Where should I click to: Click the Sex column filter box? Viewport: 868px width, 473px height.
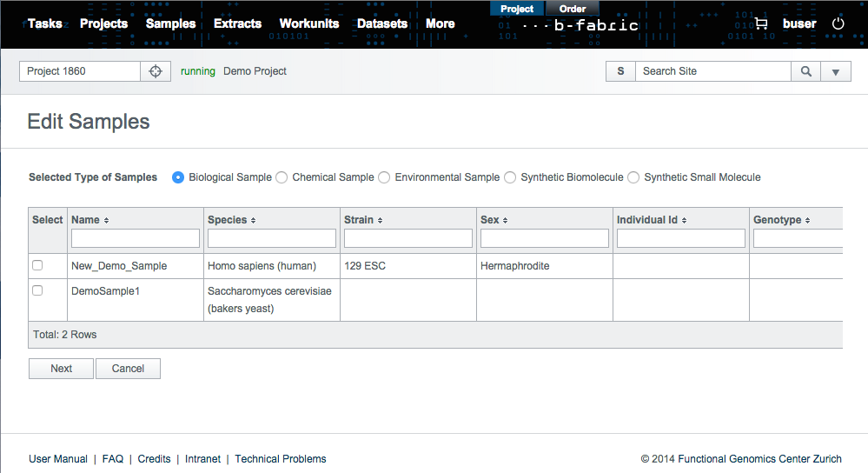(x=545, y=238)
